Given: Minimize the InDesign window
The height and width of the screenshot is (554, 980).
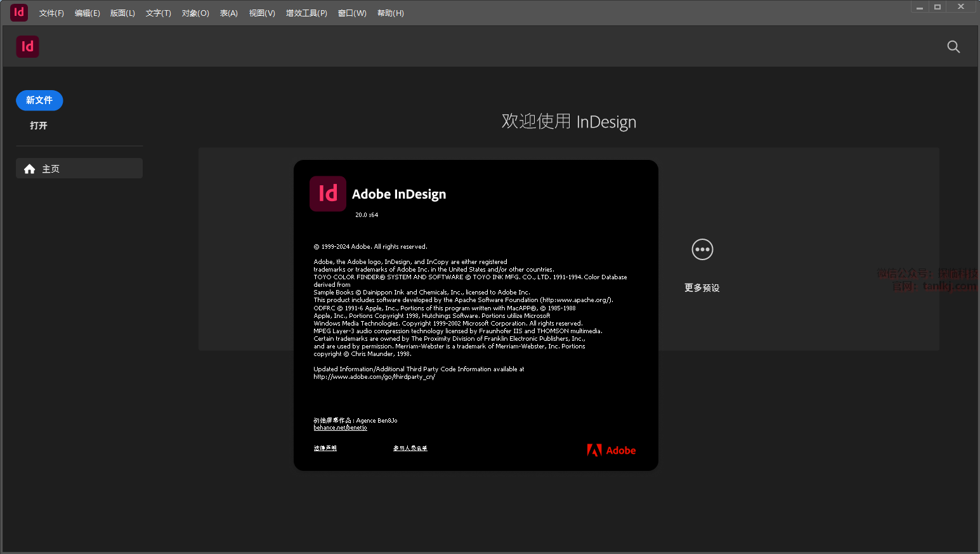Looking at the screenshot, I should pyautogui.click(x=919, y=7).
